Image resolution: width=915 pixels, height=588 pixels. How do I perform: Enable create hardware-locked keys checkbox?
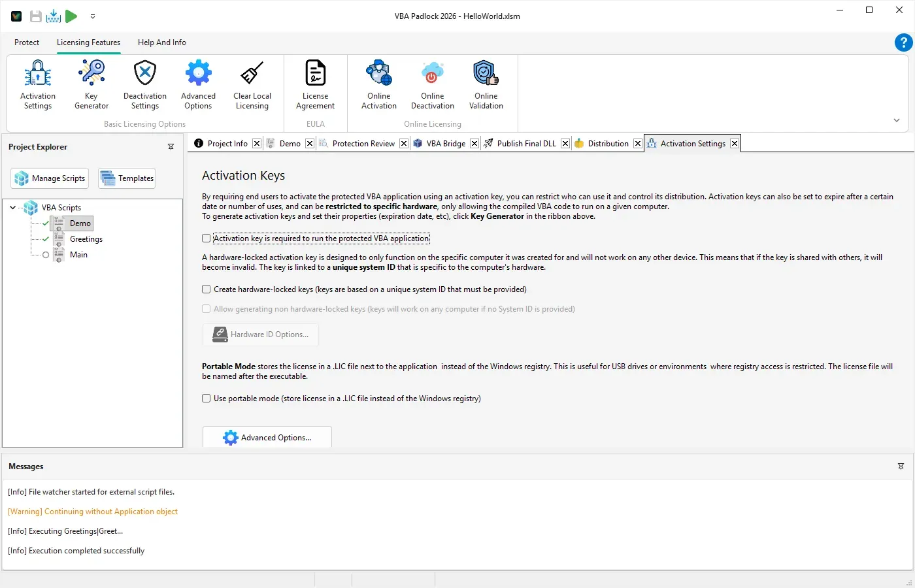(207, 289)
